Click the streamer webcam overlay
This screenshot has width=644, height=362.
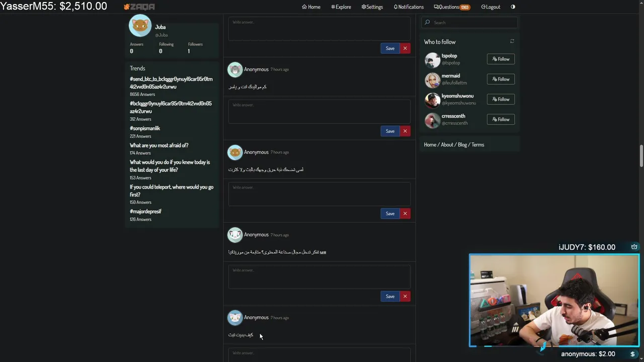pyautogui.click(x=554, y=300)
